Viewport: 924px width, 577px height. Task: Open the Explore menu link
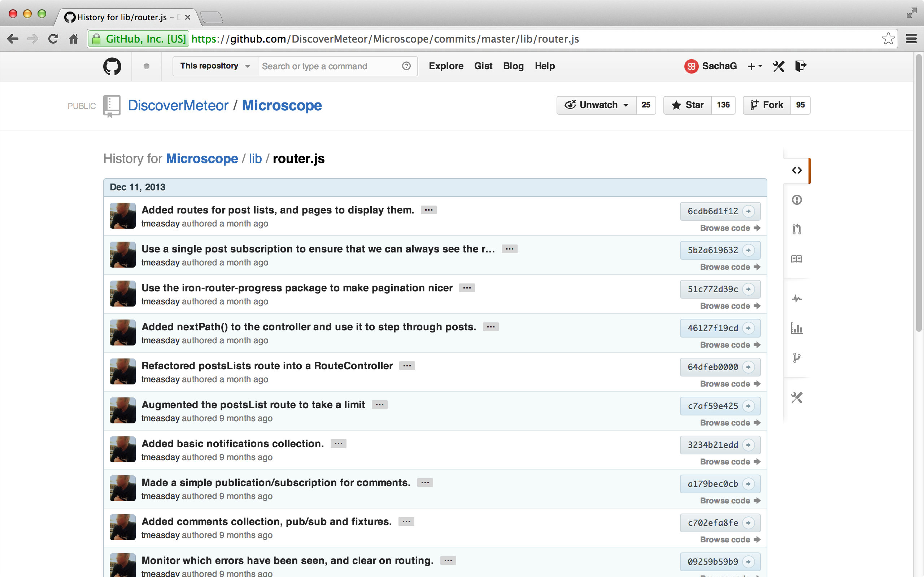(x=446, y=66)
